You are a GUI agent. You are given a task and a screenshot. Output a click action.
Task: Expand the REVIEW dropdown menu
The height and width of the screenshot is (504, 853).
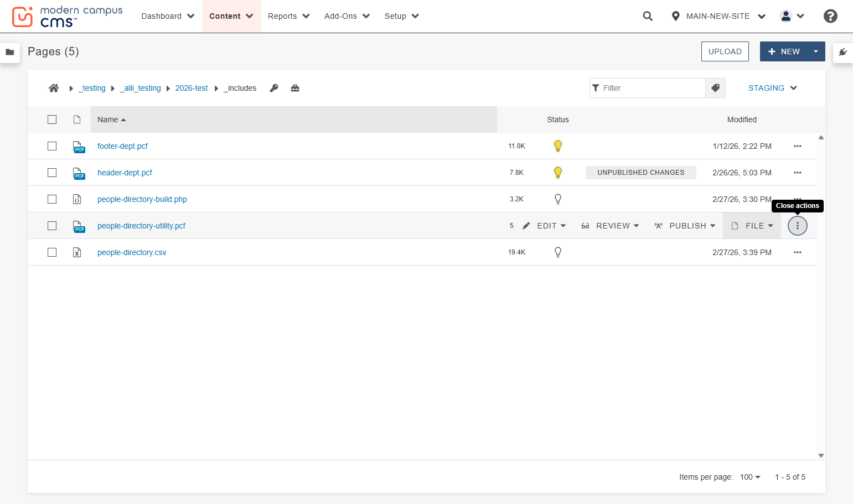(x=611, y=226)
